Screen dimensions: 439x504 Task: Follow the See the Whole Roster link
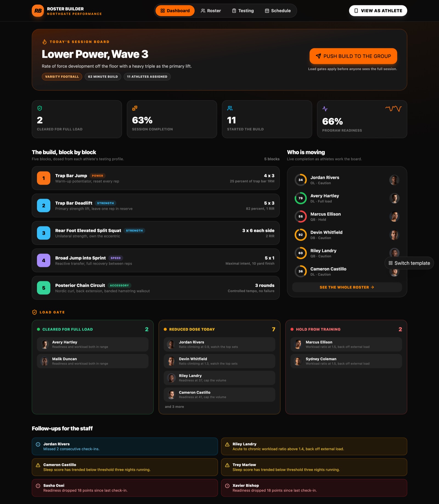coord(347,287)
